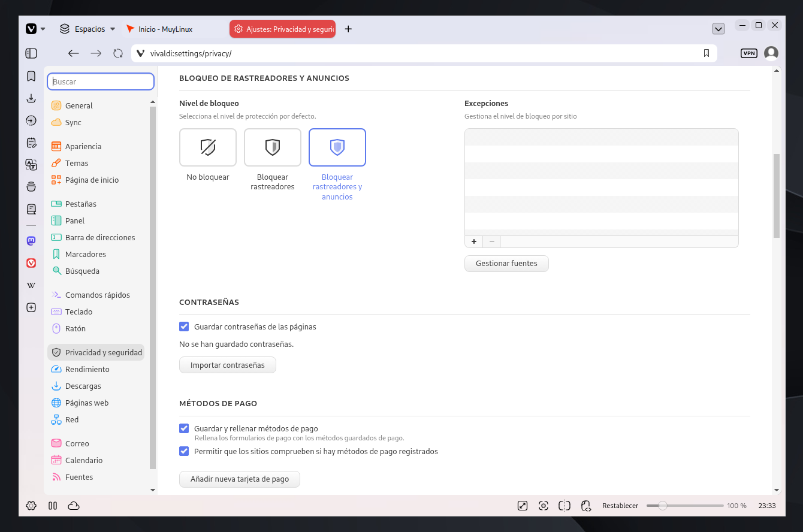Open Rendimiento settings section

coord(96,369)
